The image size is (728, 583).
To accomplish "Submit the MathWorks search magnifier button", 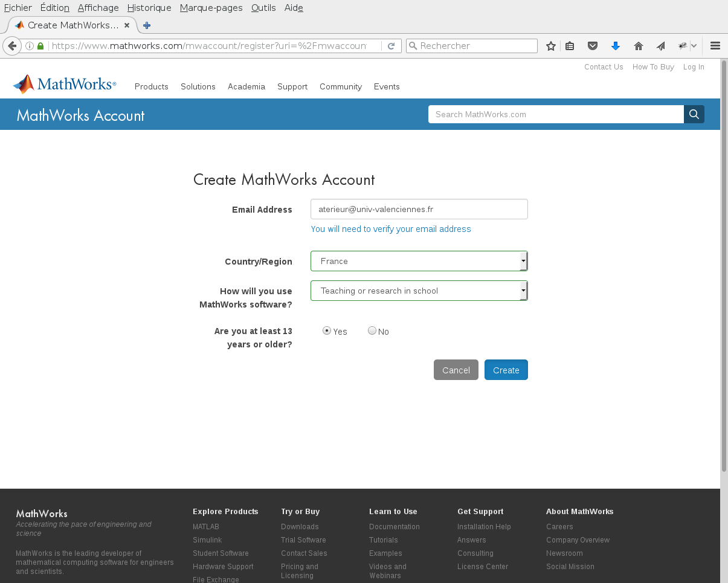I will (694, 114).
